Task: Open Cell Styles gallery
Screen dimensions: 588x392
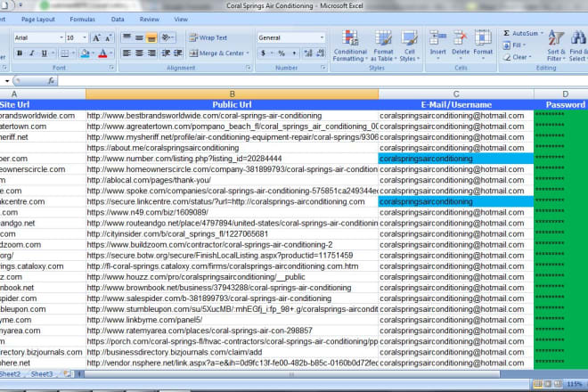Action: point(410,45)
